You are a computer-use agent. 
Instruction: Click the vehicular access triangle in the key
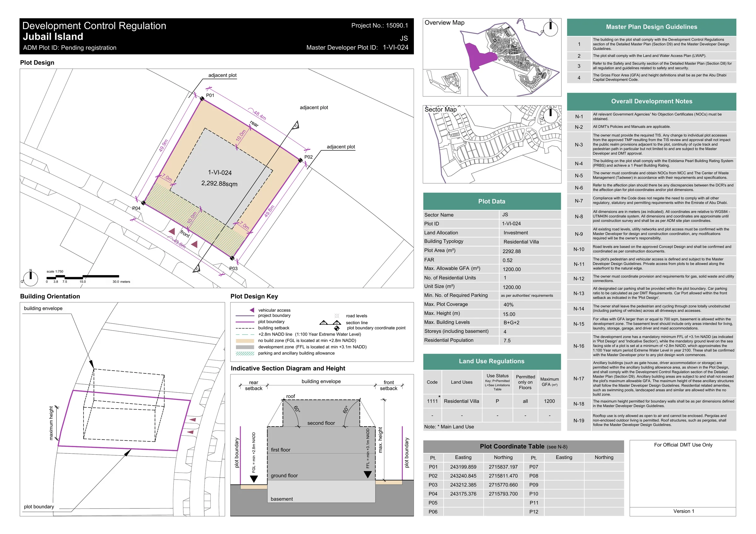(x=252, y=310)
